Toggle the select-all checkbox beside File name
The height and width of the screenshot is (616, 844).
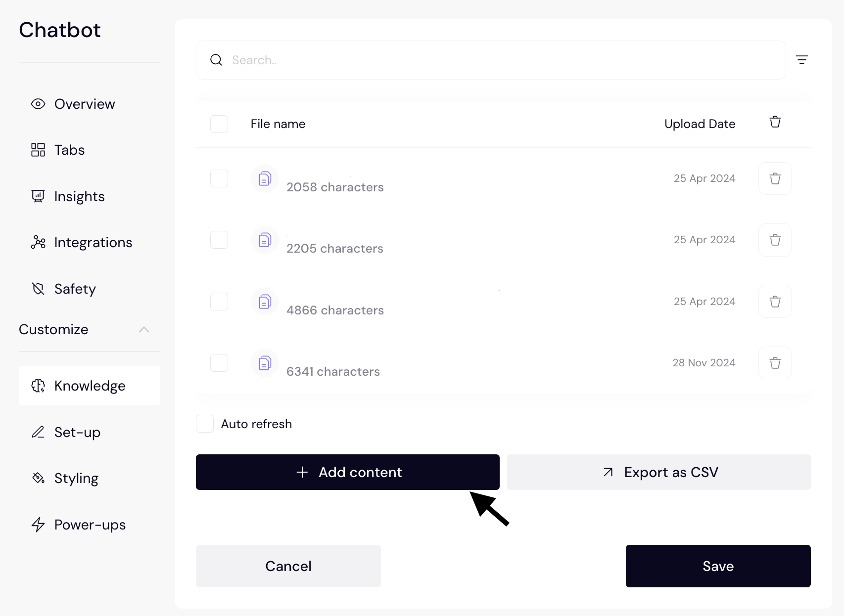point(219,124)
